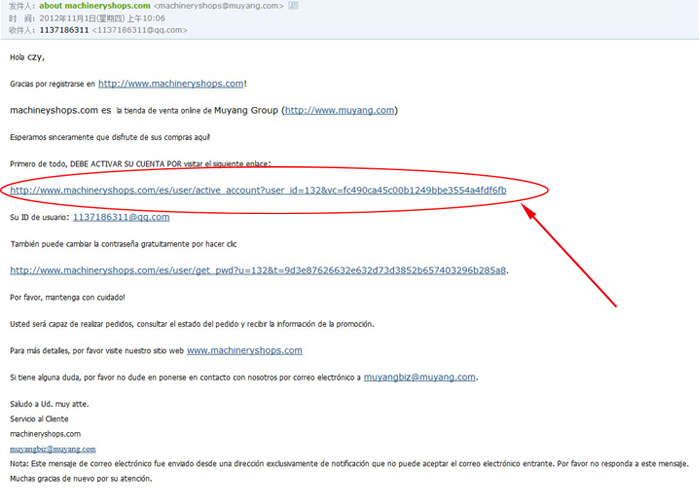Click 'También puede cambiar la contraseña' sentence
This screenshot has height=488, width=700.
tap(123, 244)
